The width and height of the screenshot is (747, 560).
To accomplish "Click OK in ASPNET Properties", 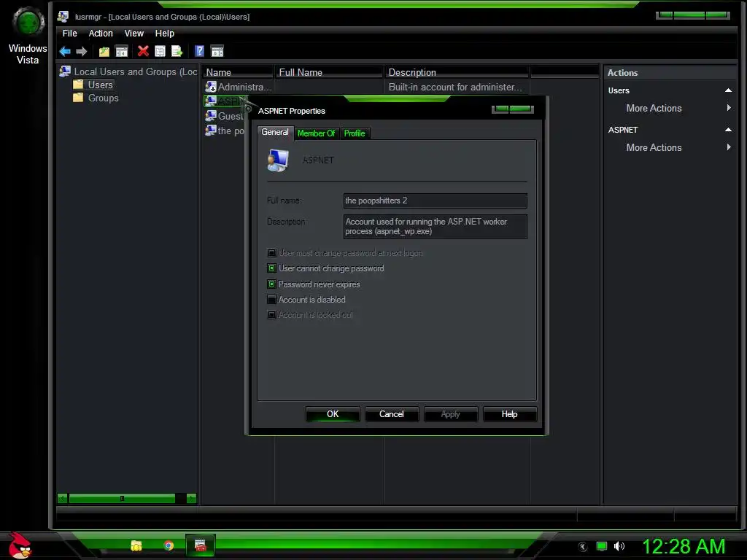I will tap(333, 414).
